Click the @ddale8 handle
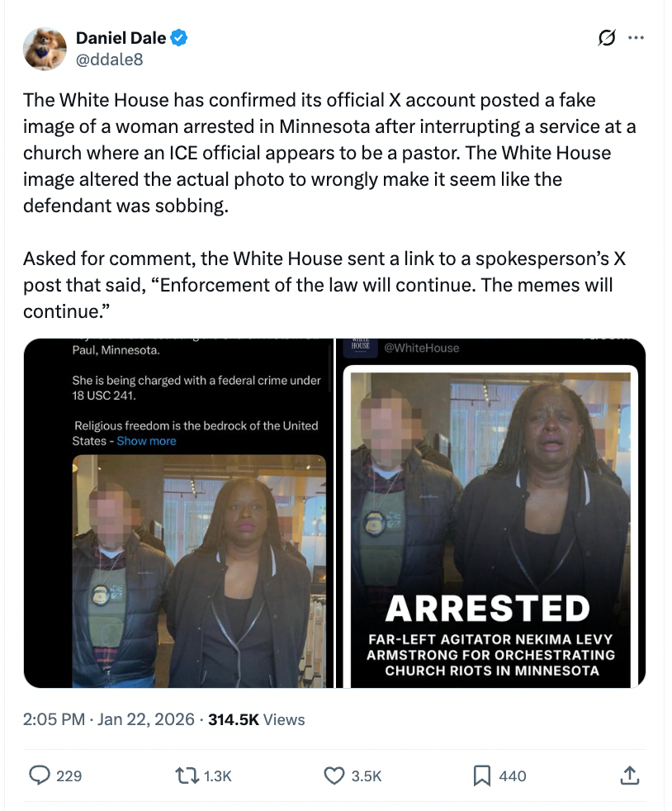 [x=110, y=59]
